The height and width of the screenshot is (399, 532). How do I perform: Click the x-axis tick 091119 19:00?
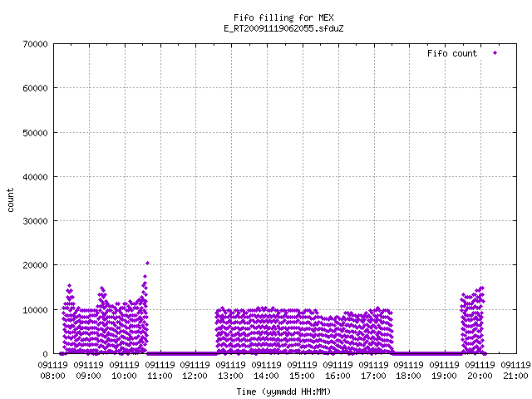tap(444, 371)
